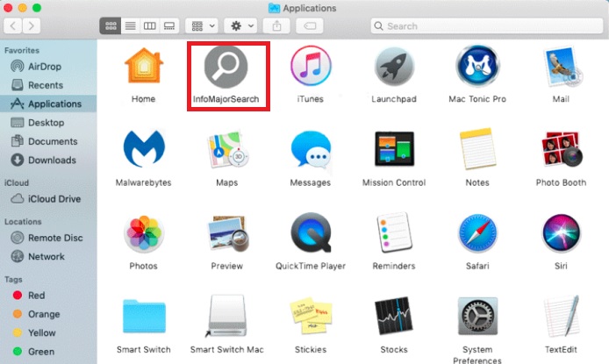Filter by the Red tag
This screenshot has width=609, height=364.
48,296
